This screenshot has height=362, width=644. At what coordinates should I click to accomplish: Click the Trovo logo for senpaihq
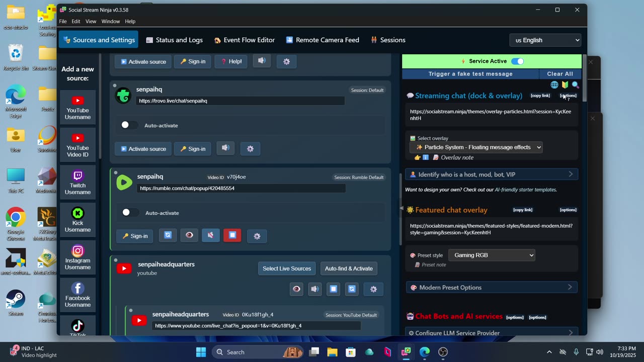pyautogui.click(x=123, y=96)
